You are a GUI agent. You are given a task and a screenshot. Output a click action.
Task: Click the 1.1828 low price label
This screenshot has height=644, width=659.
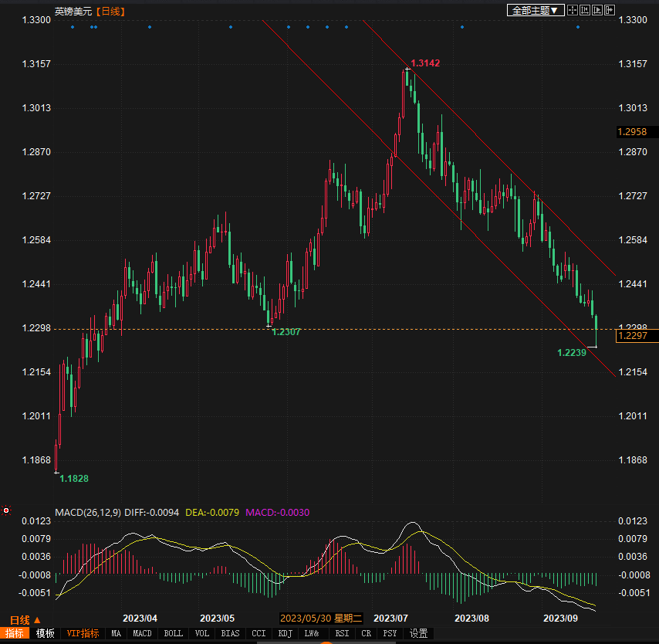click(74, 478)
